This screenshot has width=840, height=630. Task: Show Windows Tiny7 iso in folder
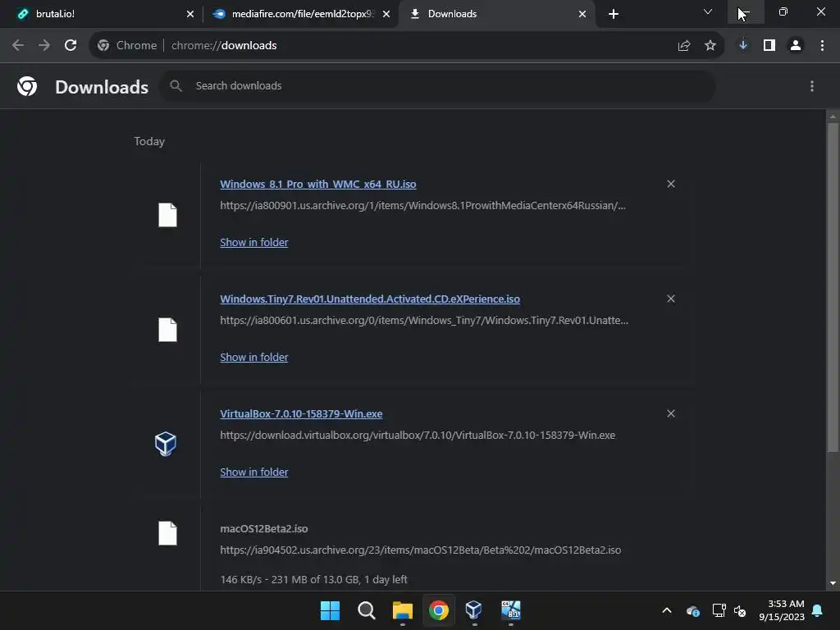[x=254, y=358]
